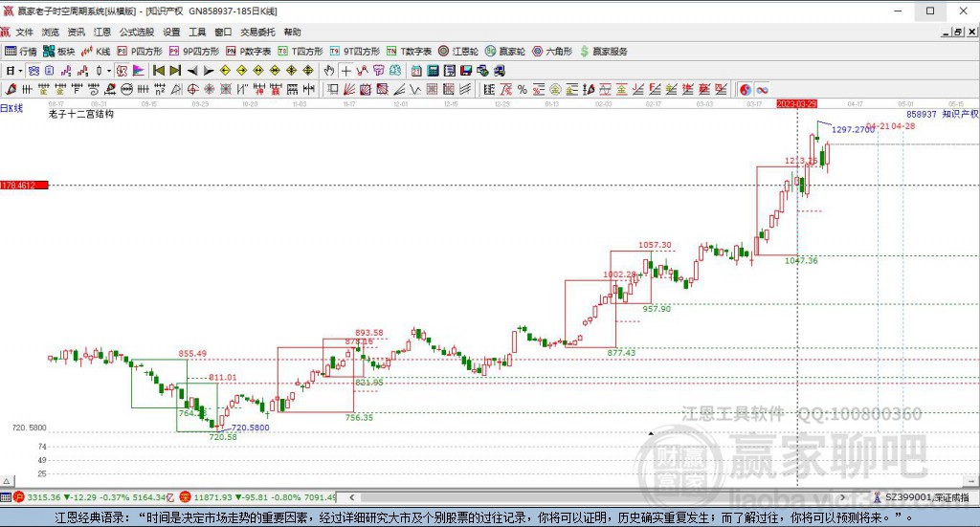Select the percent retracement tool

tap(522, 89)
